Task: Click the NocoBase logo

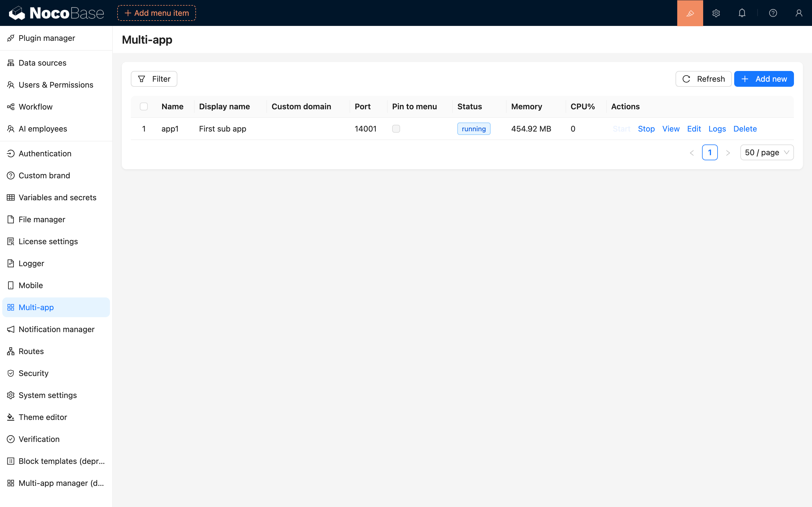Action: click(x=56, y=13)
